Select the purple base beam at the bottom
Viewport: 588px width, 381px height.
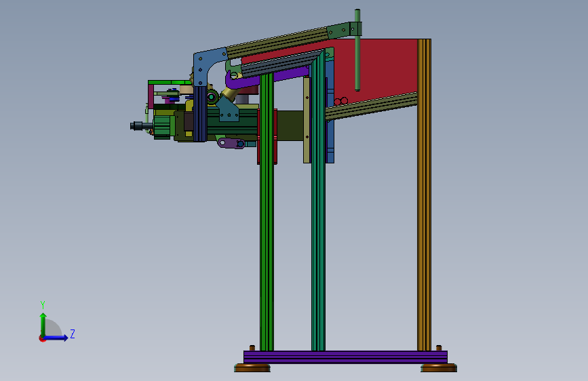345,357
